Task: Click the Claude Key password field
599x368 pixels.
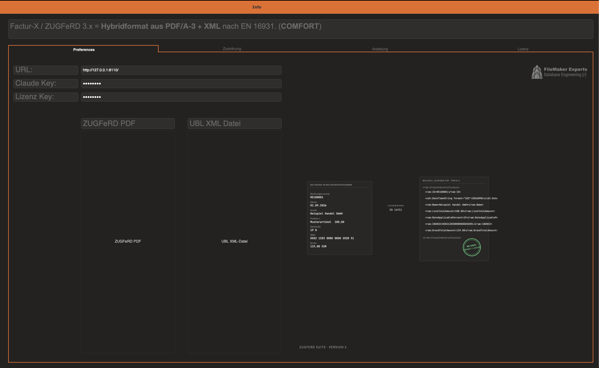Action: coord(181,83)
